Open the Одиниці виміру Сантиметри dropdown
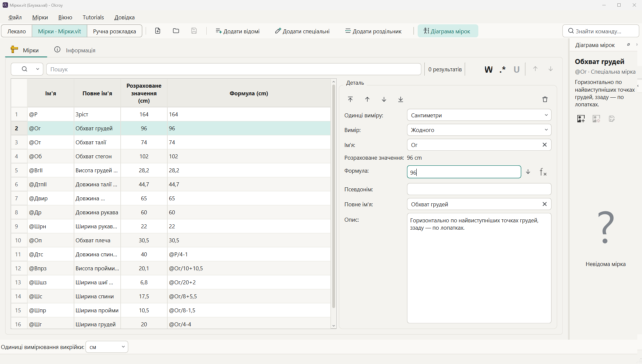This screenshot has height=364, width=642. coord(479,115)
